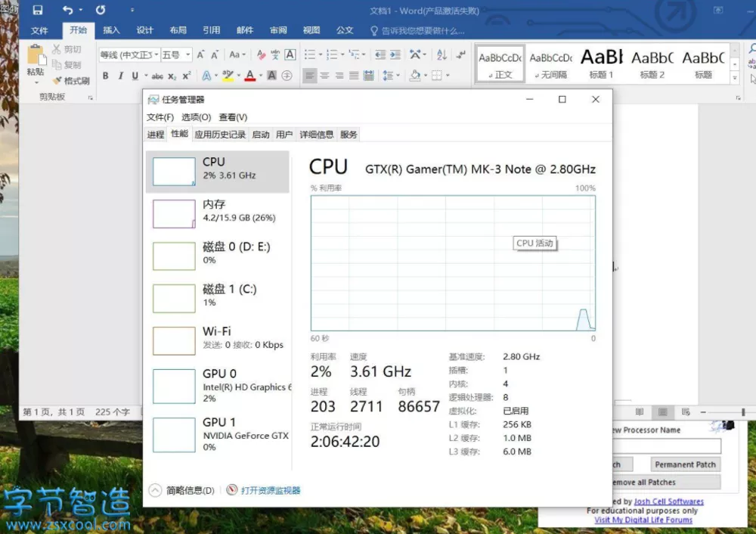Expand the bullet list style arrow
The width and height of the screenshot is (756, 534).
[320, 55]
